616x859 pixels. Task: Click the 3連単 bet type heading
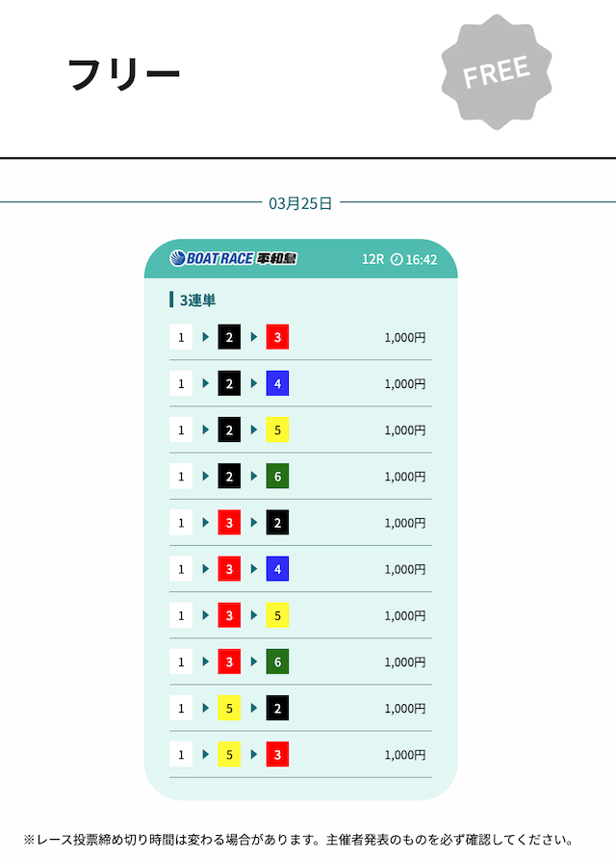(197, 300)
